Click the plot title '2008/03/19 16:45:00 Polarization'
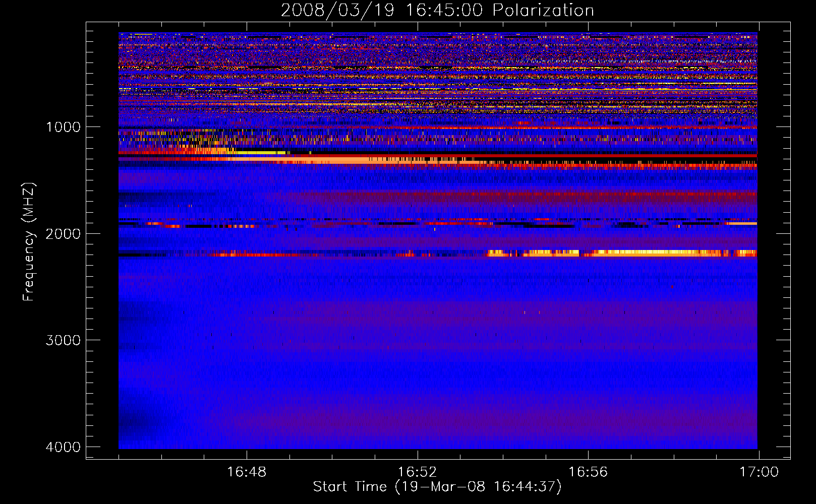This screenshot has height=504, width=816. click(437, 11)
